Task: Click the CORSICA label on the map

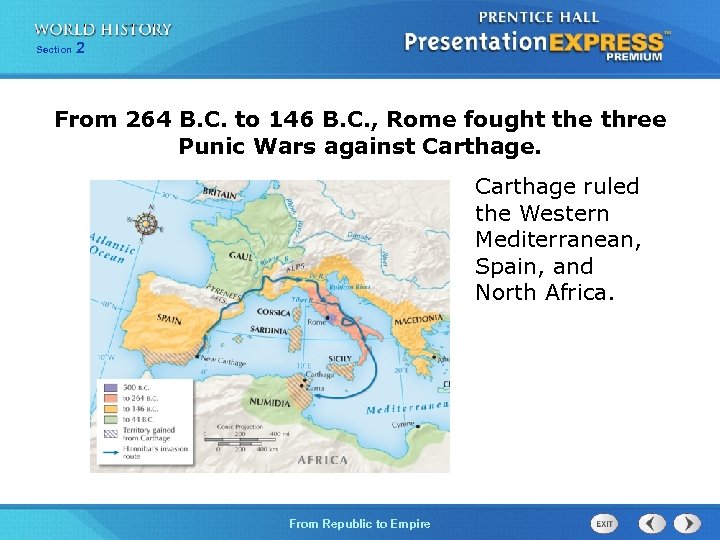Action: (x=274, y=312)
